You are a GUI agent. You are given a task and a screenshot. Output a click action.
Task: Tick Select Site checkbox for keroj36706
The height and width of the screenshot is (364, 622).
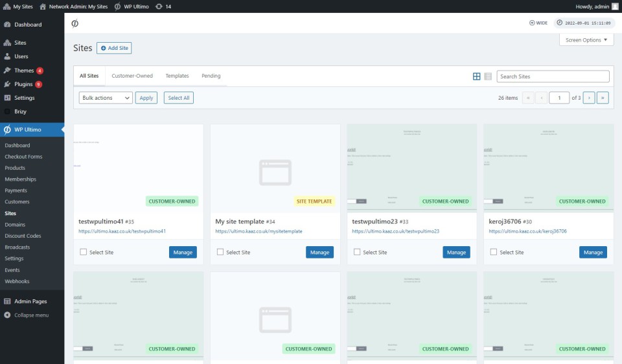494,252
